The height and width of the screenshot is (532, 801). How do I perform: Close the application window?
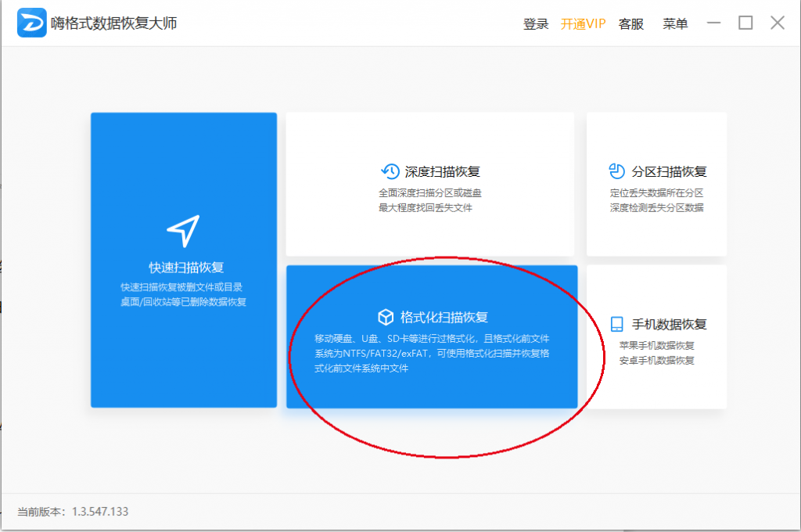(778, 23)
